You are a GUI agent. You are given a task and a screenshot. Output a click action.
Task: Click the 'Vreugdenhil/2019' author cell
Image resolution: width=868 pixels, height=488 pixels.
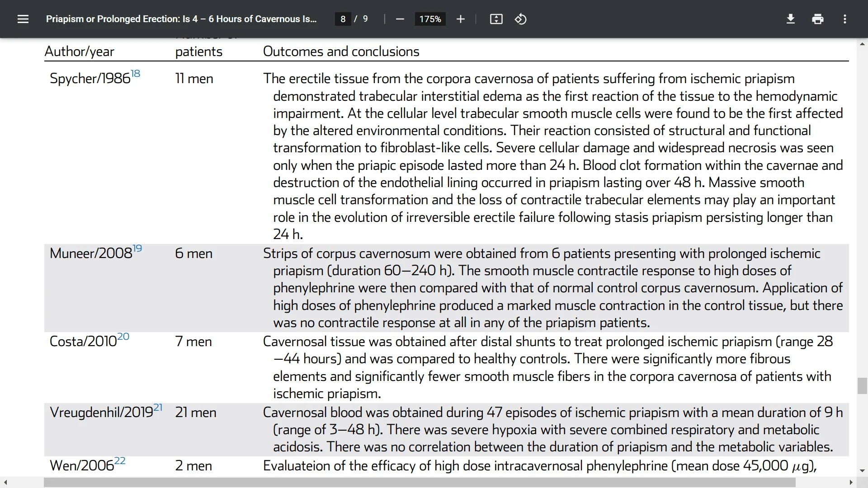click(101, 413)
